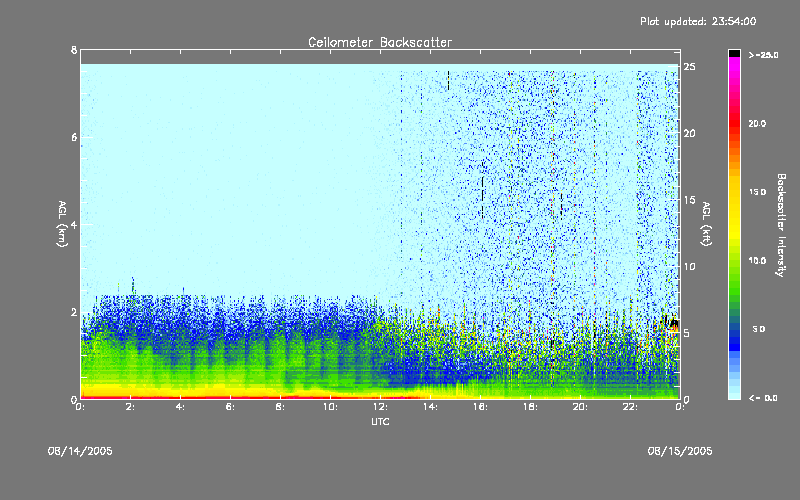
Task: Click the "8" tick on the km axis
Action: tap(74, 50)
